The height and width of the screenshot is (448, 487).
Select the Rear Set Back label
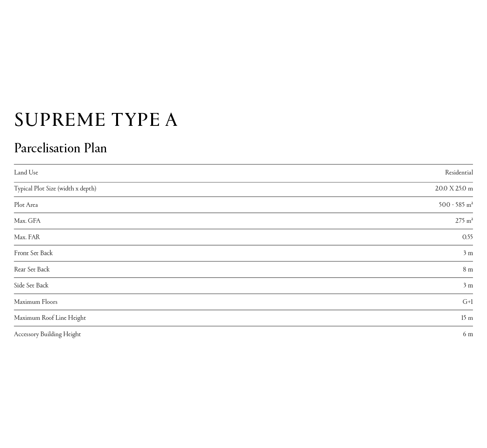tap(32, 270)
